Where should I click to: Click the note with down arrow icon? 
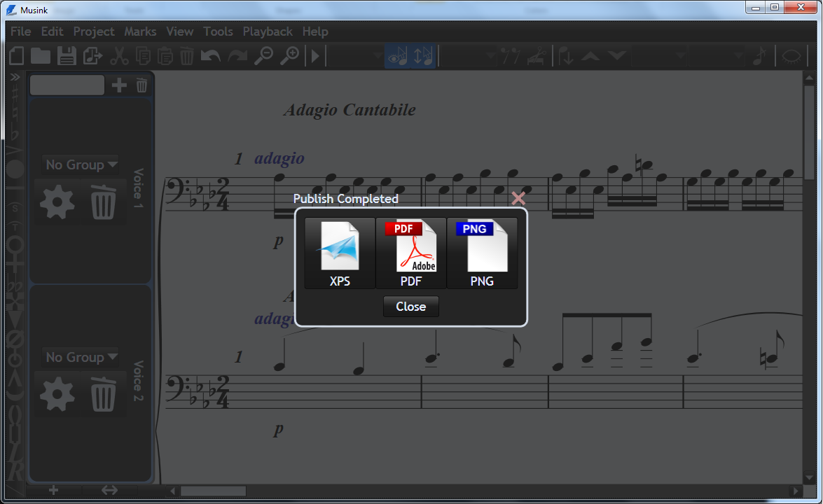click(566, 55)
